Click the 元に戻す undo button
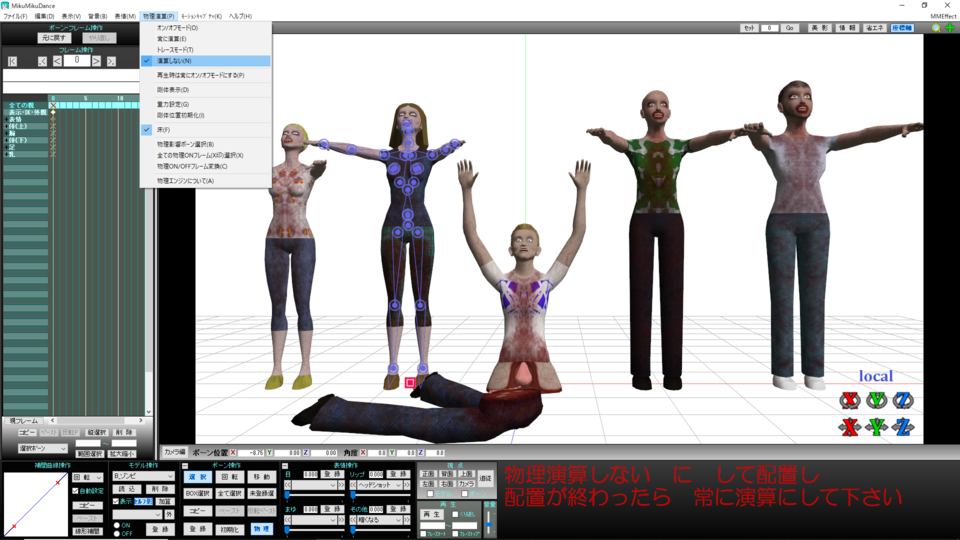This screenshot has width=960, height=540. pyautogui.click(x=53, y=38)
